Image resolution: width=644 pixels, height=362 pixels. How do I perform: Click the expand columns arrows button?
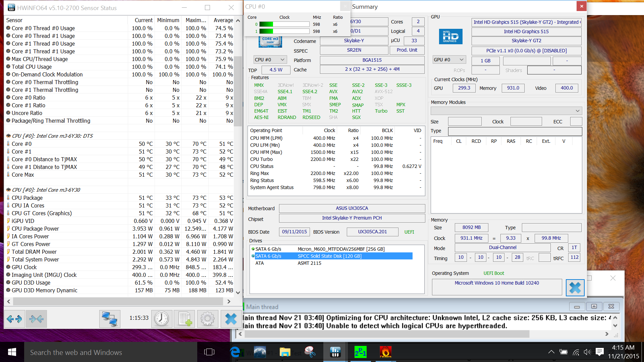click(x=14, y=319)
